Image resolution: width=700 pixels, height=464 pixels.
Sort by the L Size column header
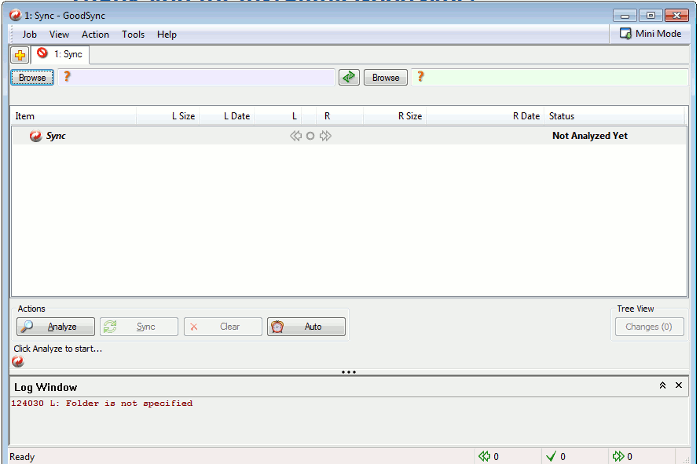[168, 116]
